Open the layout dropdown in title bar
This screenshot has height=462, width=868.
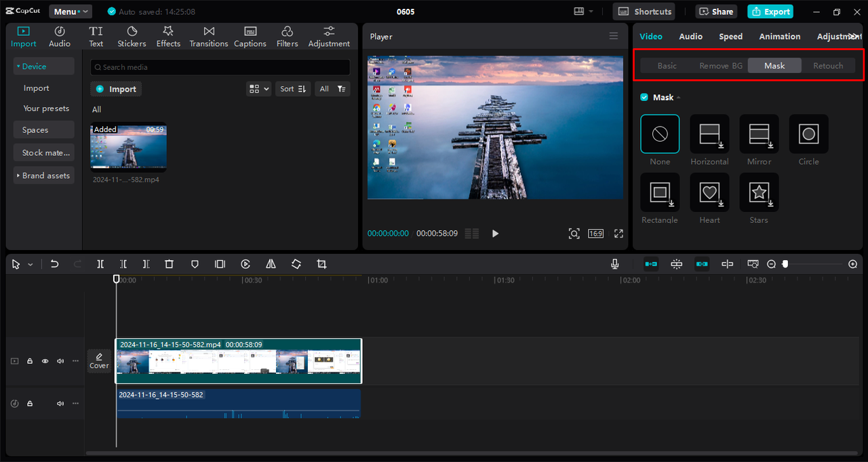coord(583,12)
